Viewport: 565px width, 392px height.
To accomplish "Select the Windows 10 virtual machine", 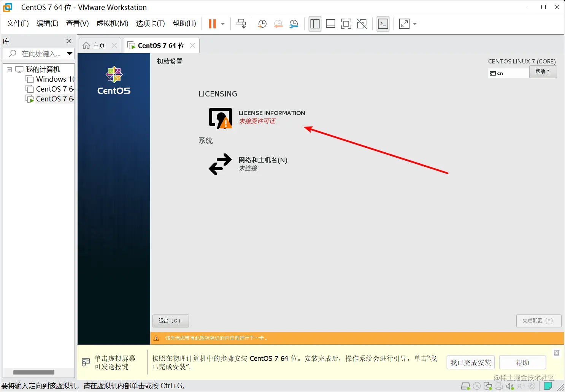I will (50, 79).
